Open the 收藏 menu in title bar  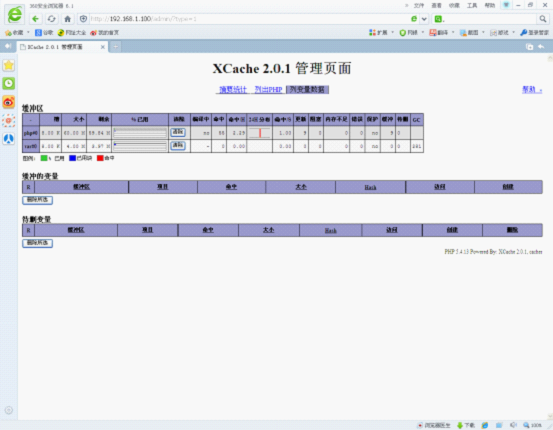[x=454, y=5]
